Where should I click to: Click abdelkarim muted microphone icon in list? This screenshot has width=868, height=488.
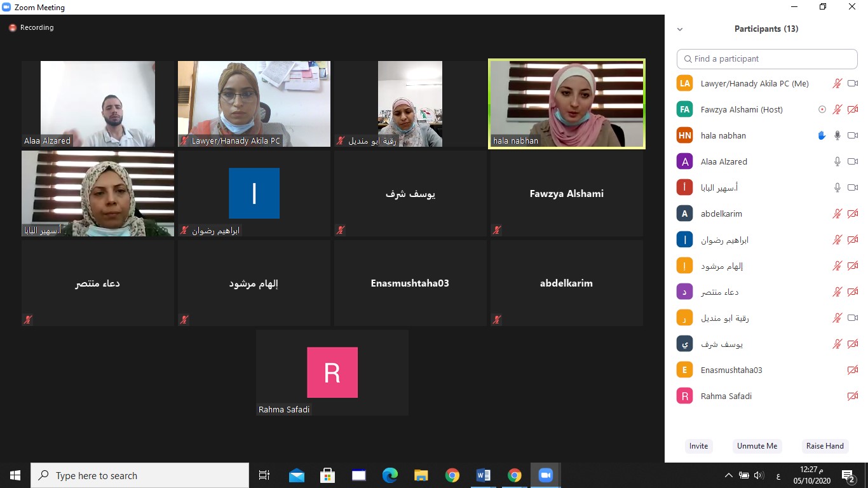(837, 213)
